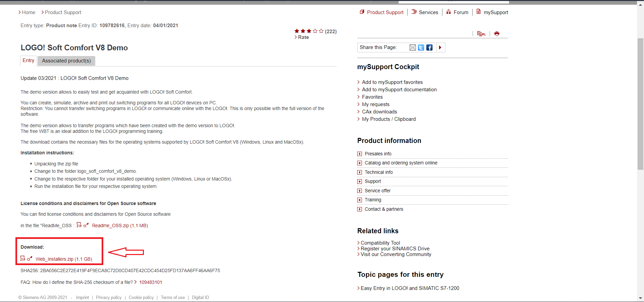
Task: Switch to the Associated product(s) tab
Action: [x=66, y=61]
